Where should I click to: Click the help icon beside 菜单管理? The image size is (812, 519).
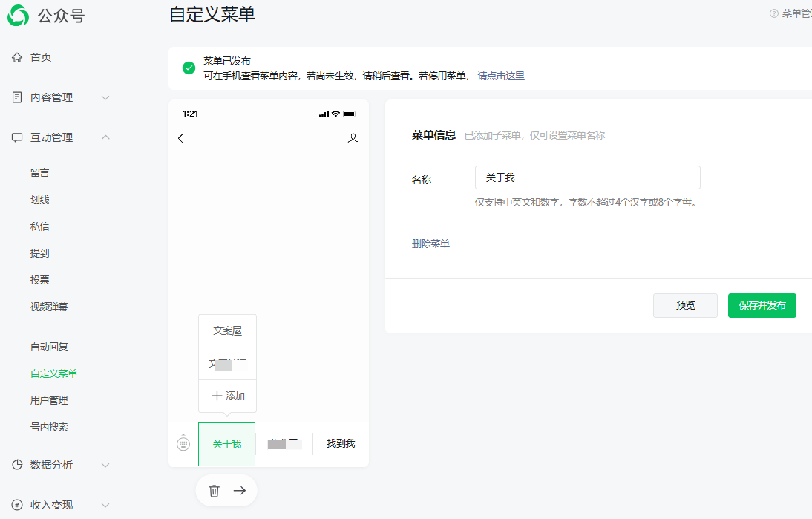(773, 13)
